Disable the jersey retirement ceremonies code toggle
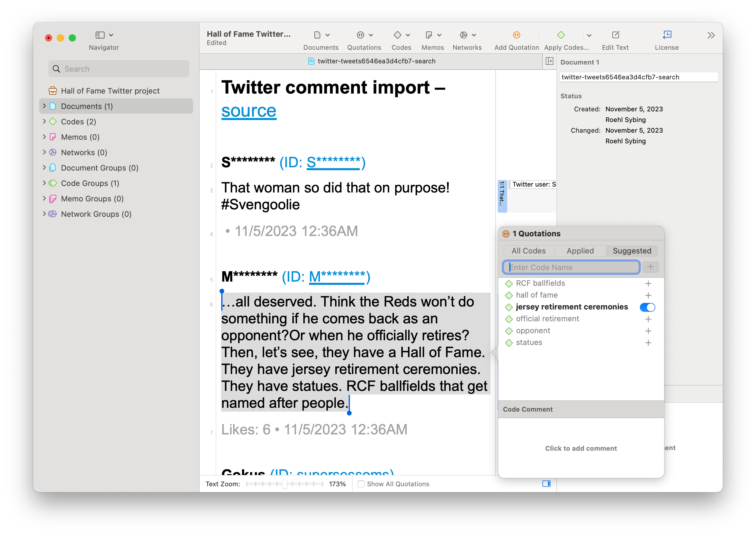The image size is (756, 536). click(647, 307)
